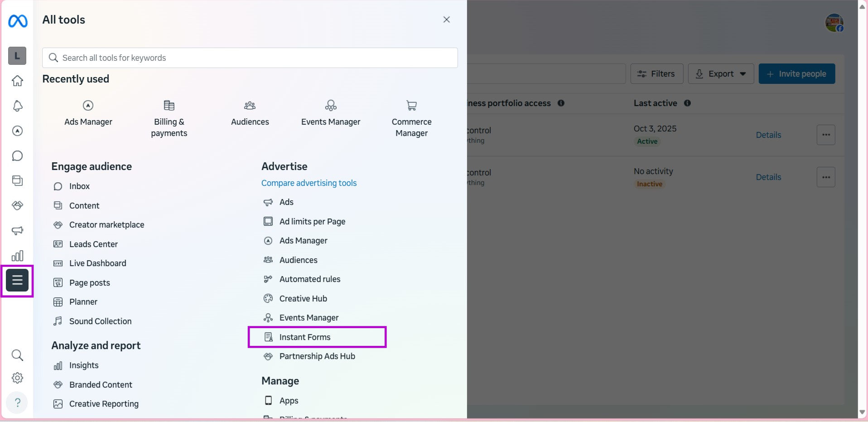The image size is (868, 422).
Task: Open notifications bell in the sidebar
Action: click(x=17, y=106)
